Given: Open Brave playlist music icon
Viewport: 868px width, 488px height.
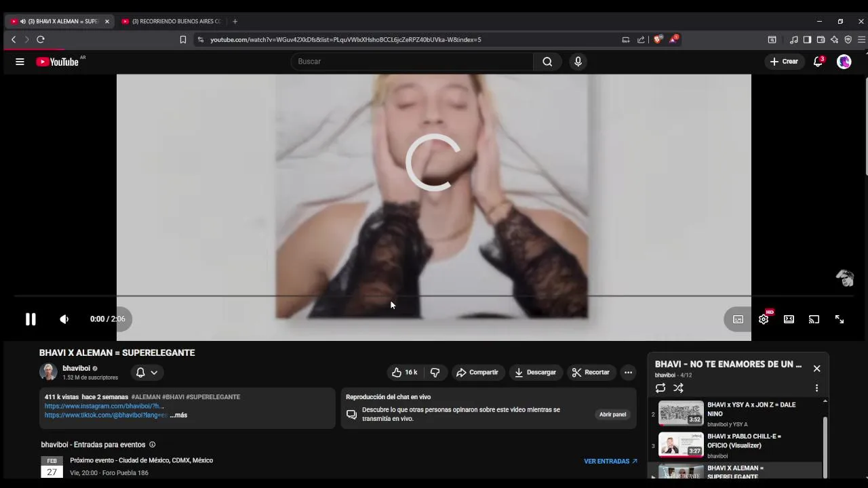Looking at the screenshot, I should click(794, 39).
